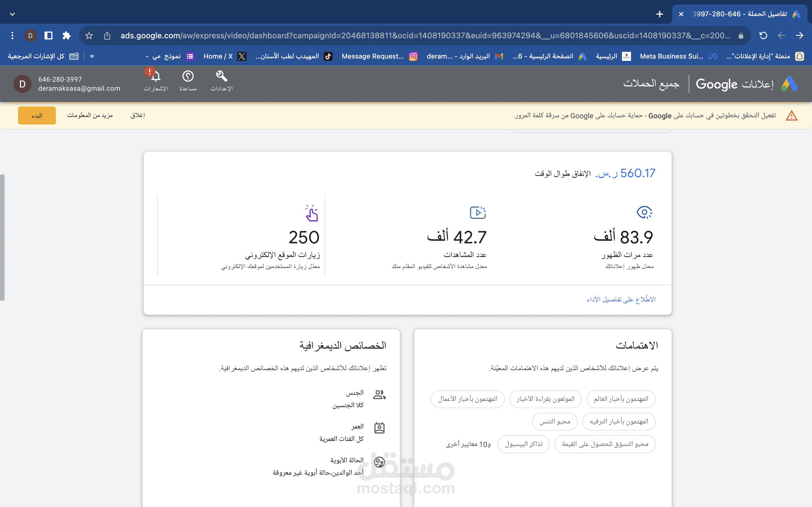This screenshot has height=507, width=812.
Task: Open a new browser tab
Action: tap(660, 14)
